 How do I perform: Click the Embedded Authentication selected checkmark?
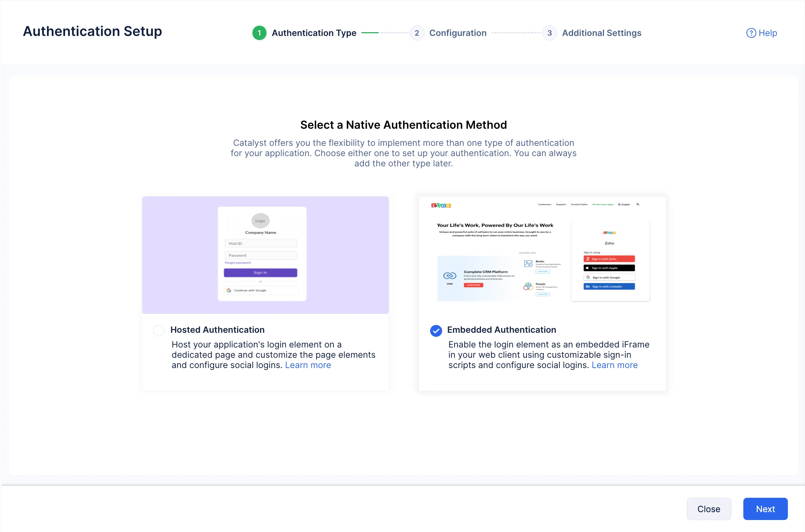coord(436,331)
